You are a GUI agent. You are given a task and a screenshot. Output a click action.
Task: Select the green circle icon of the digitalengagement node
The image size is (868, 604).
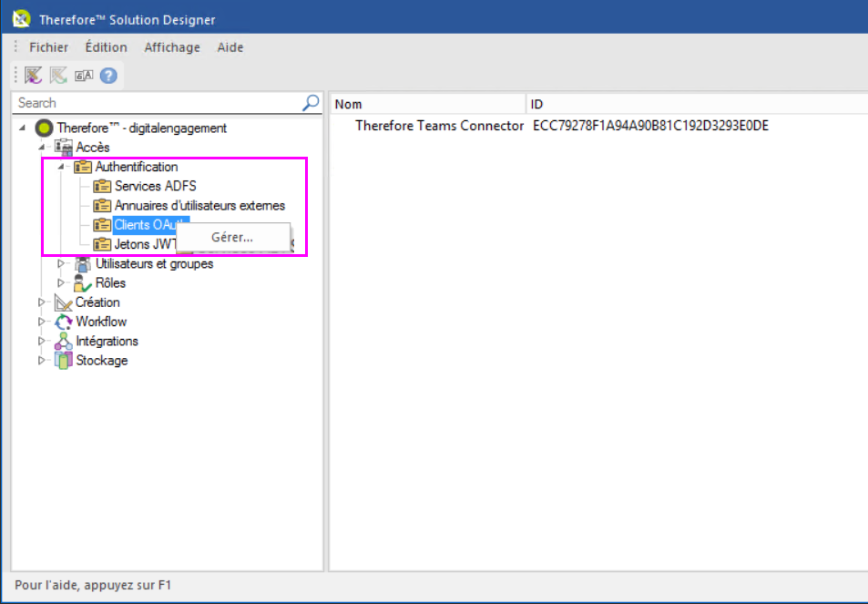coord(44,128)
